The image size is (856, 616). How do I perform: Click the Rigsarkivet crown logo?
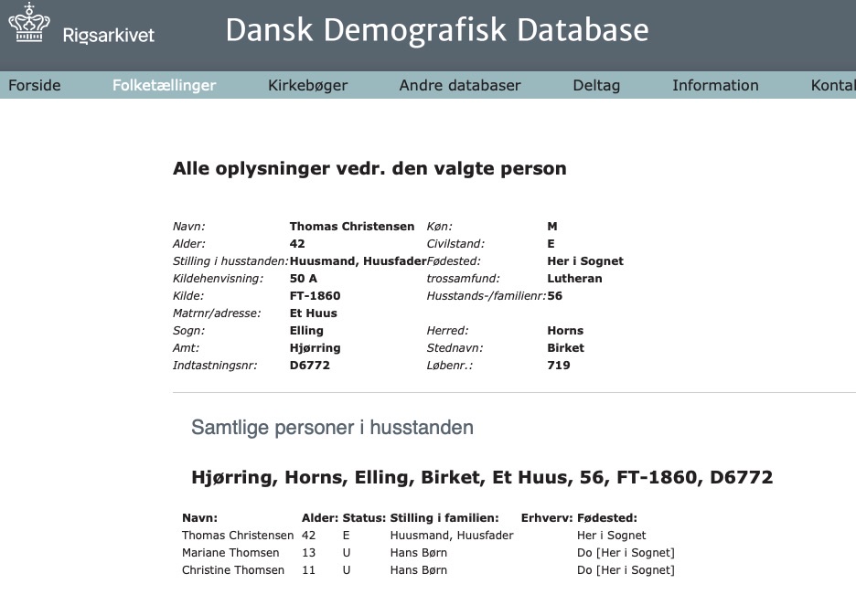pyautogui.click(x=29, y=22)
